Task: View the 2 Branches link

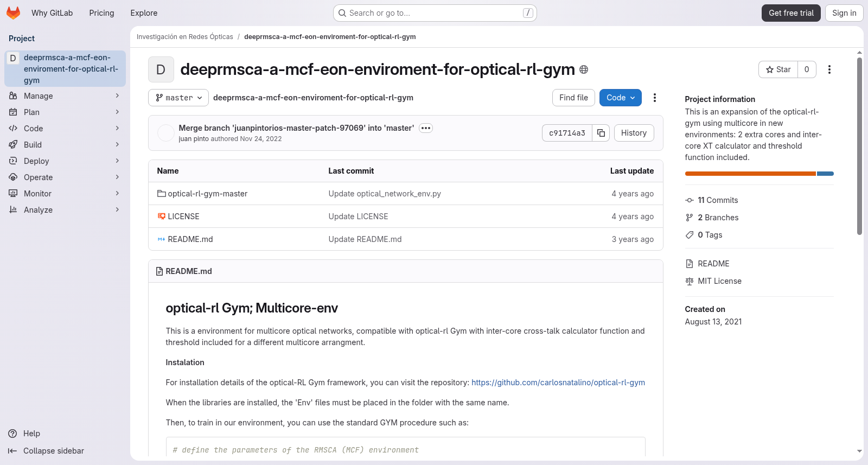Action: pyautogui.click(x=718, y=218)
